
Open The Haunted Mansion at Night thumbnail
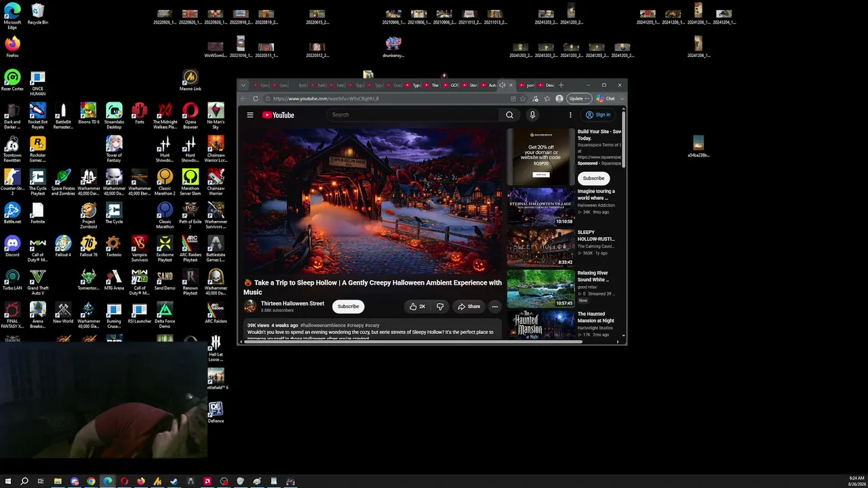pos(540,325)
